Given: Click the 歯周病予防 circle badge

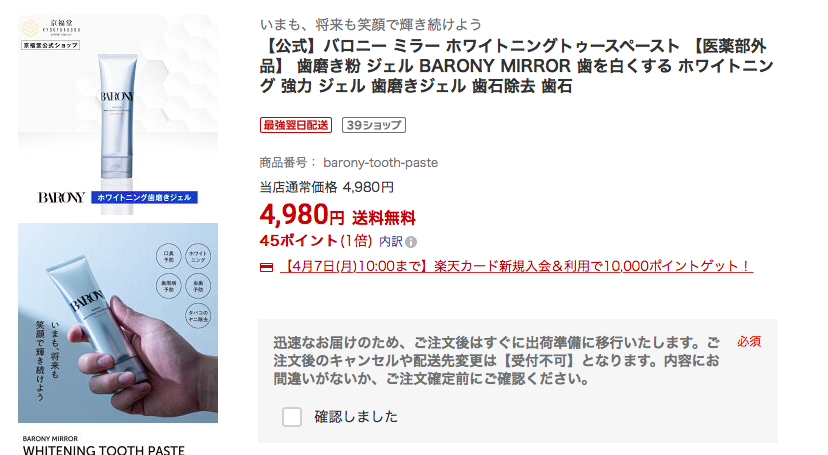Looking at the screenshot, I should click(168, 286).
